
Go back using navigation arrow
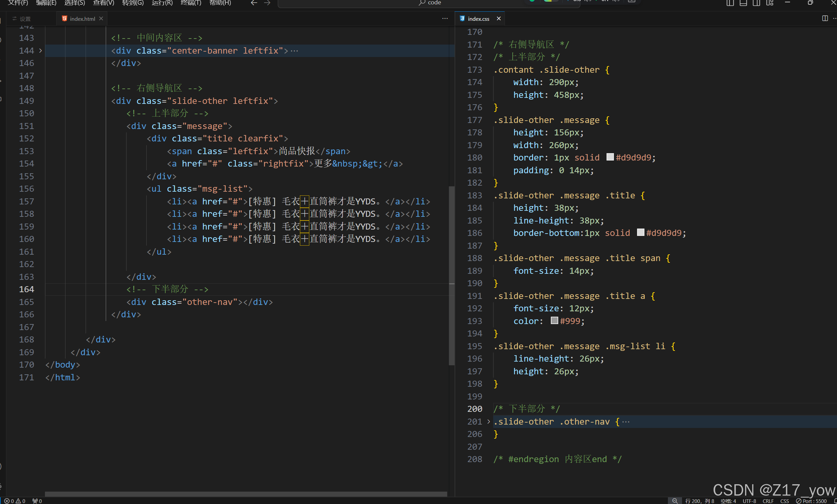click(254, 3)
